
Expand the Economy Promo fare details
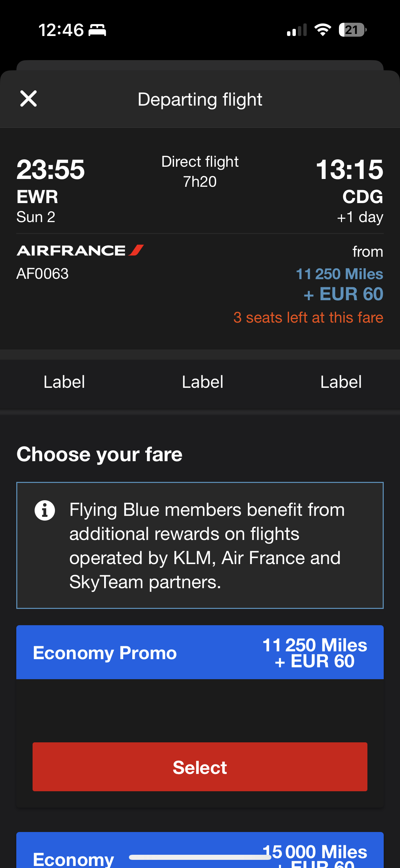[200, 652]
